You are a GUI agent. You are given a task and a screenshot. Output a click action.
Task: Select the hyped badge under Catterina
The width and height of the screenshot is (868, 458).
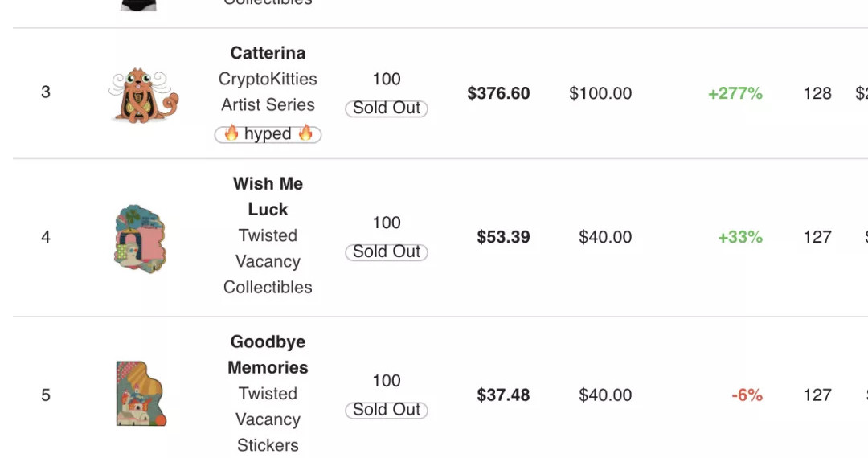click(x=268, y=134)
